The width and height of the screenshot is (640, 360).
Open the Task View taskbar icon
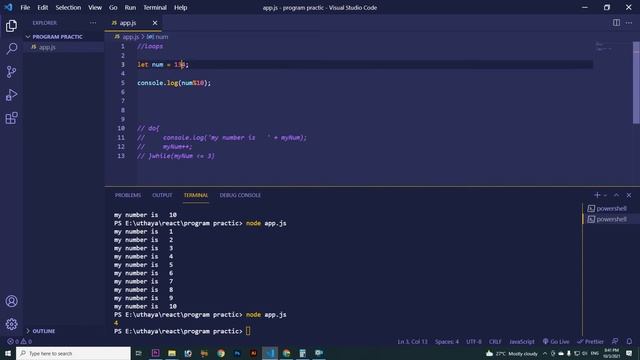pos(139,353)
